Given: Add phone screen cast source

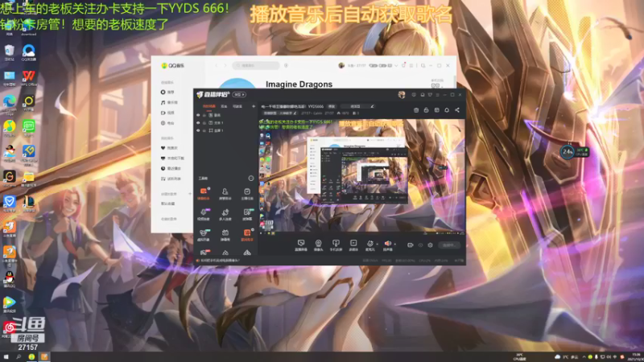Looking at the screenshot, I should (x=336, y=245).
